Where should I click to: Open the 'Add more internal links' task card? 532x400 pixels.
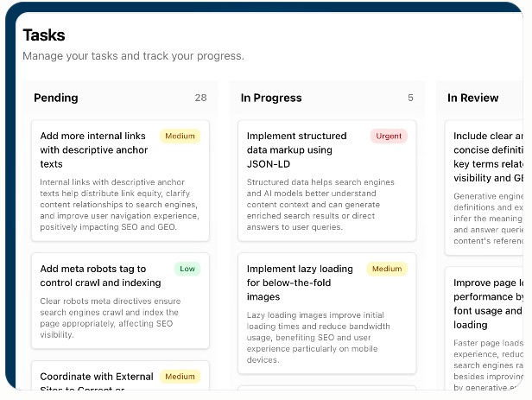[x=93, y=149]
